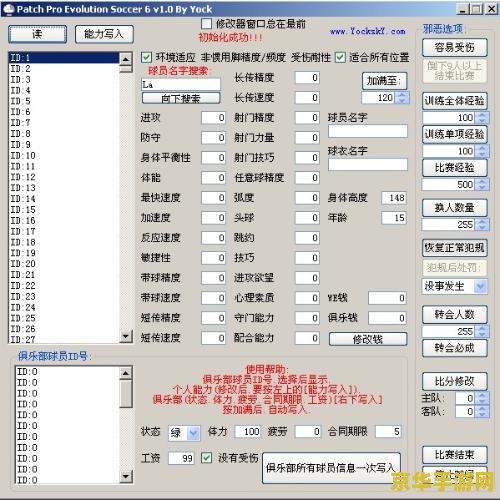The image size is (500, 500).
Task: Open the 没事发生 dropdown
Action: pos(481,286)
